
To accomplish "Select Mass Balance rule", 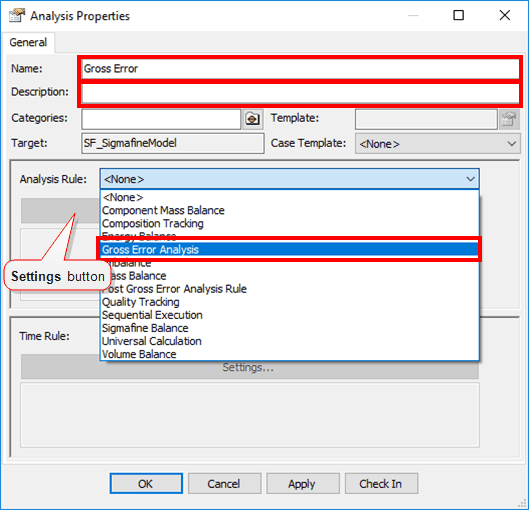I will tap(289, 276).
